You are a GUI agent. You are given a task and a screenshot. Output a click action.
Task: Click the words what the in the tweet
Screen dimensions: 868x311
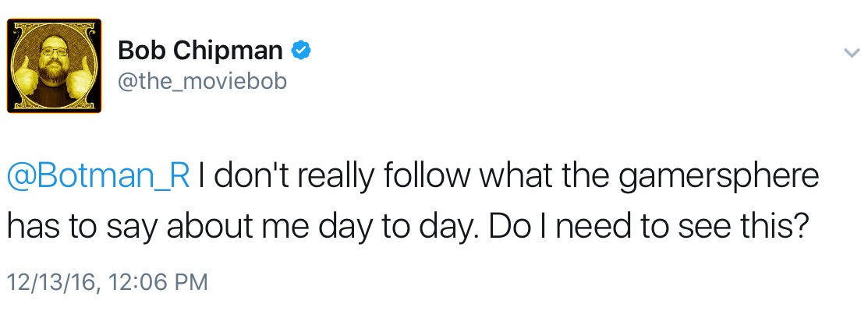[543, 176]
